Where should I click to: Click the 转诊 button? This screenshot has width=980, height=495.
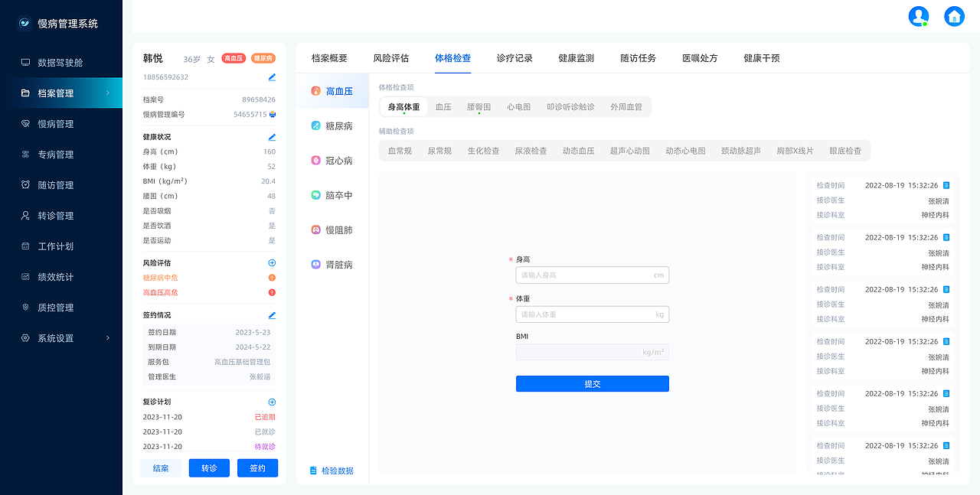point(209,468)
